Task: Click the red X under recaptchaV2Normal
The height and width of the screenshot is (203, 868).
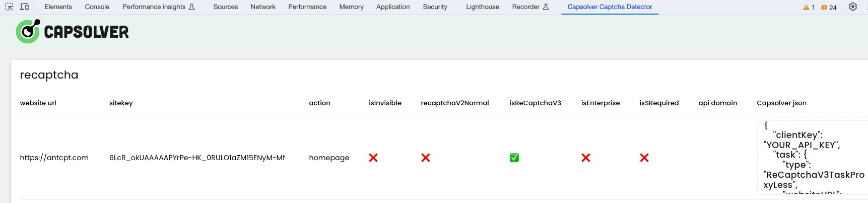Action: pos(425,158)
